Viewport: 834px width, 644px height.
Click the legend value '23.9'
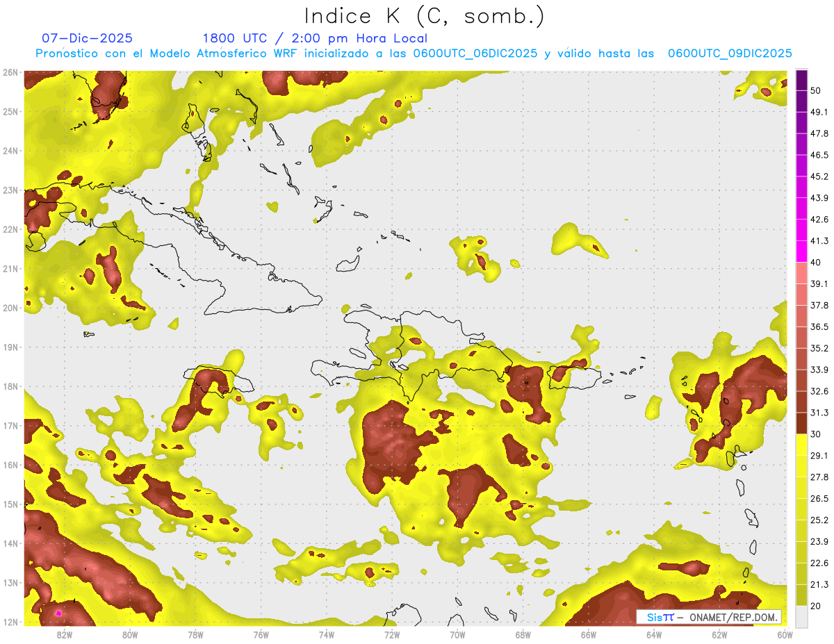(x=819, y=542)
